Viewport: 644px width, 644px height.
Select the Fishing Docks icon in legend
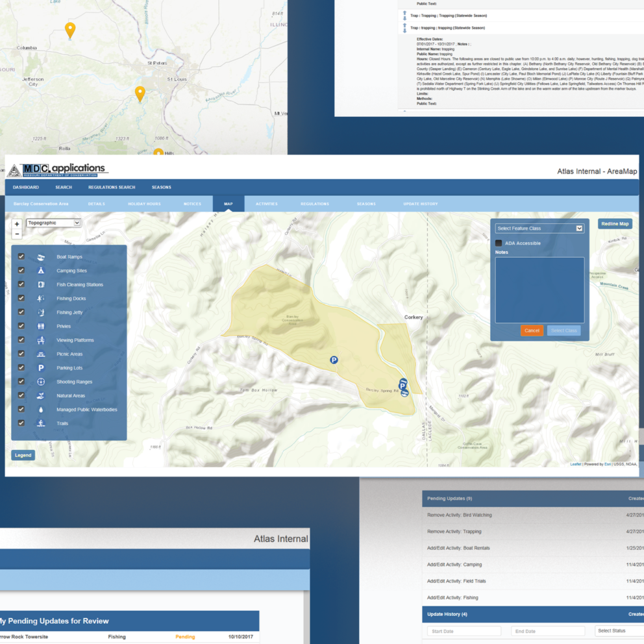tap(40, 298)
